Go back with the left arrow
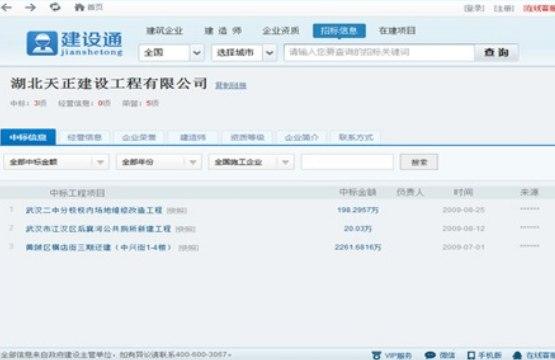Viewport: 555px width, 360px height. pyautogui.click(x=6, y=7)
